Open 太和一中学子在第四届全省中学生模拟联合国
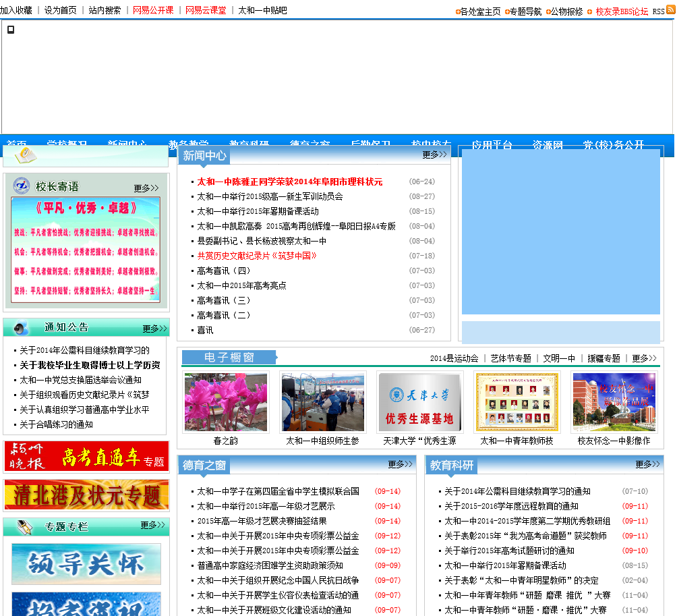 pos(278,492)
